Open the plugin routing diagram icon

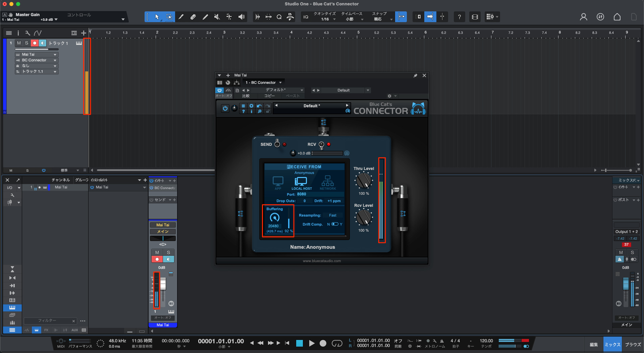[236, 82]
